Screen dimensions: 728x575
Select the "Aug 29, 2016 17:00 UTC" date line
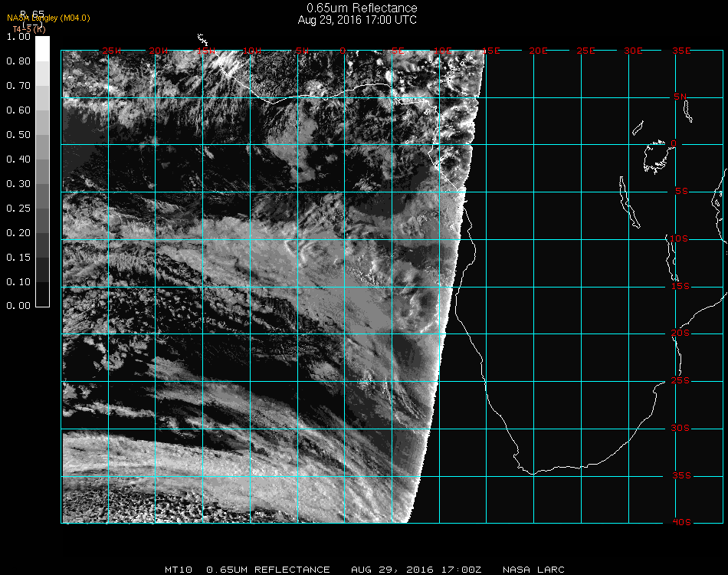click(357, 20)
